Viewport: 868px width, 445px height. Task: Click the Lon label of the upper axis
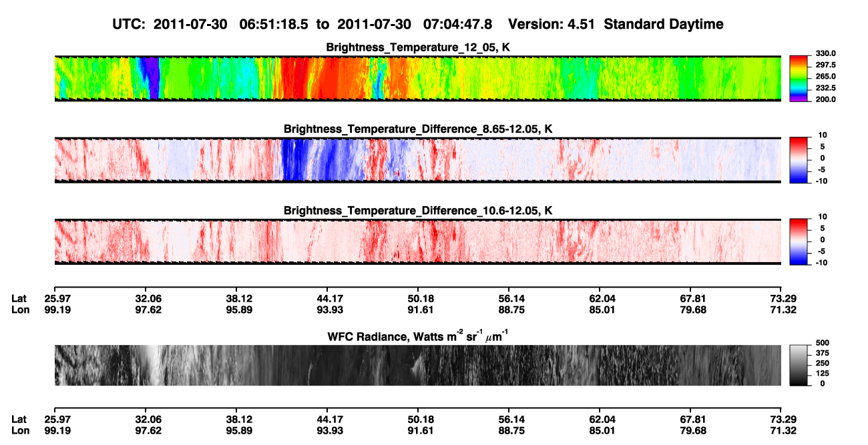tap(21, 310)
